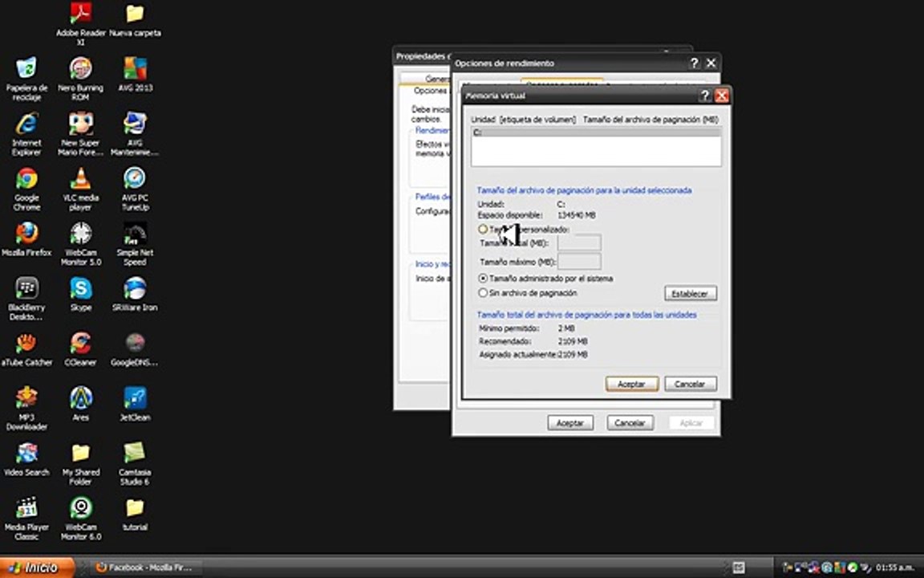
Task: Close the Opciones de rendimiento window
Action: (x=711, y=63)
